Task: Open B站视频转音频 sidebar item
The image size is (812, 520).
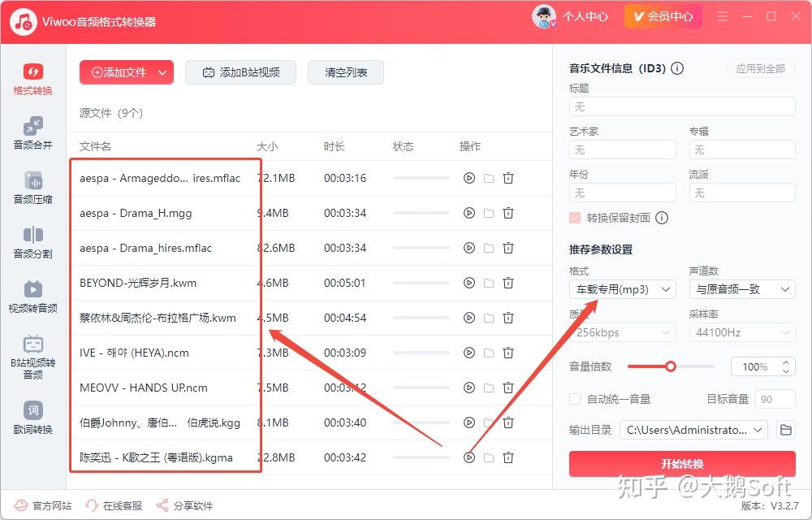Action: 32,357
